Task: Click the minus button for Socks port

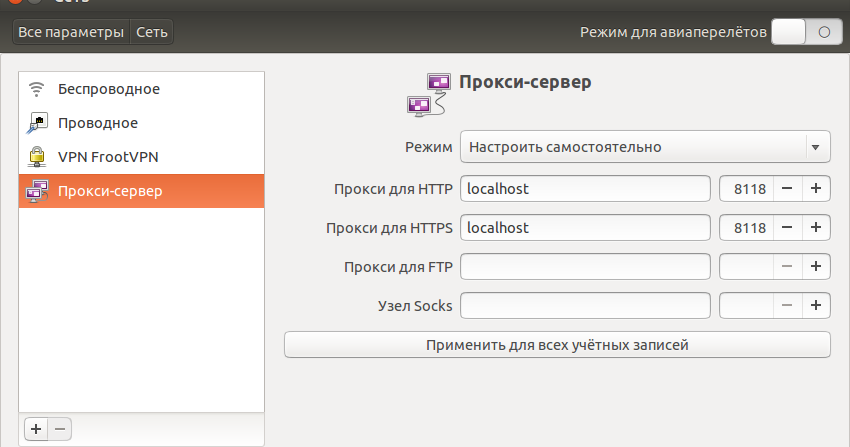Action: pyautogui.click(x=787, y=306)
